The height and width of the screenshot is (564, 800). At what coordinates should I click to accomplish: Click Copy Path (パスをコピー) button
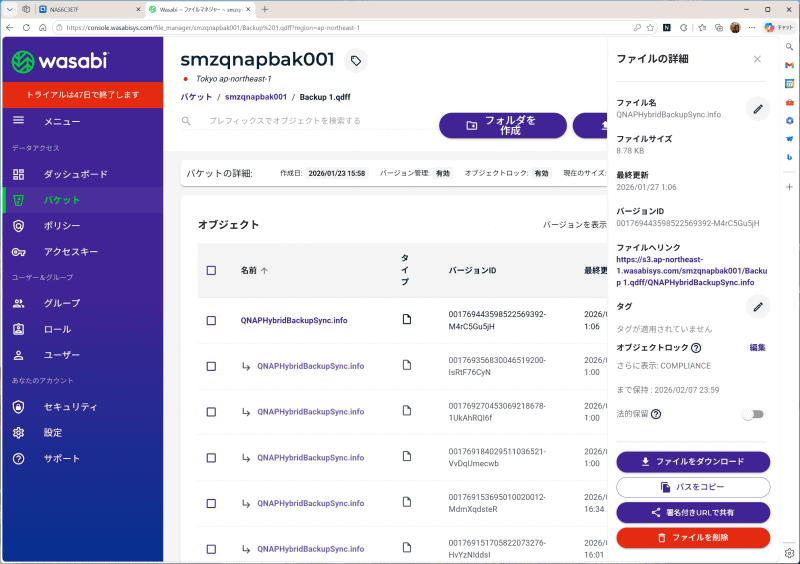click(x=693, y=487)
